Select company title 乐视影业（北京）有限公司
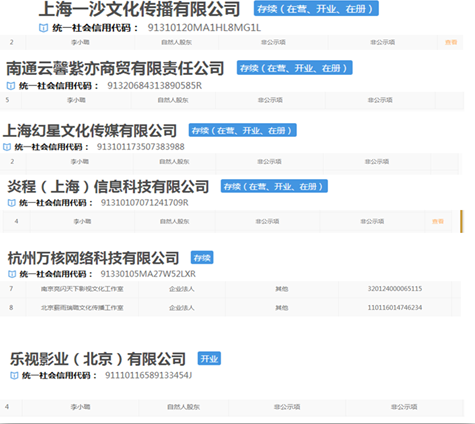This screenshot has width=475, height=424. 98,359
